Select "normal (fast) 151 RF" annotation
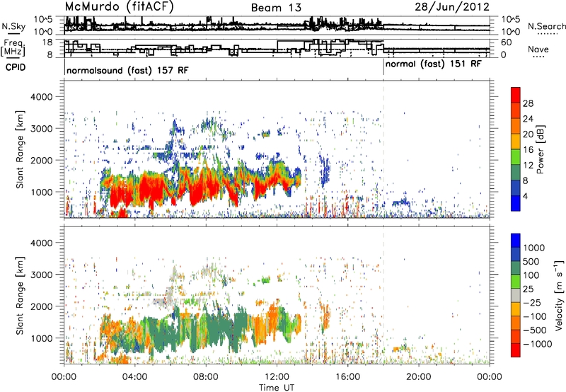Viewport: 566px width, 392px height. click(433, 64)
